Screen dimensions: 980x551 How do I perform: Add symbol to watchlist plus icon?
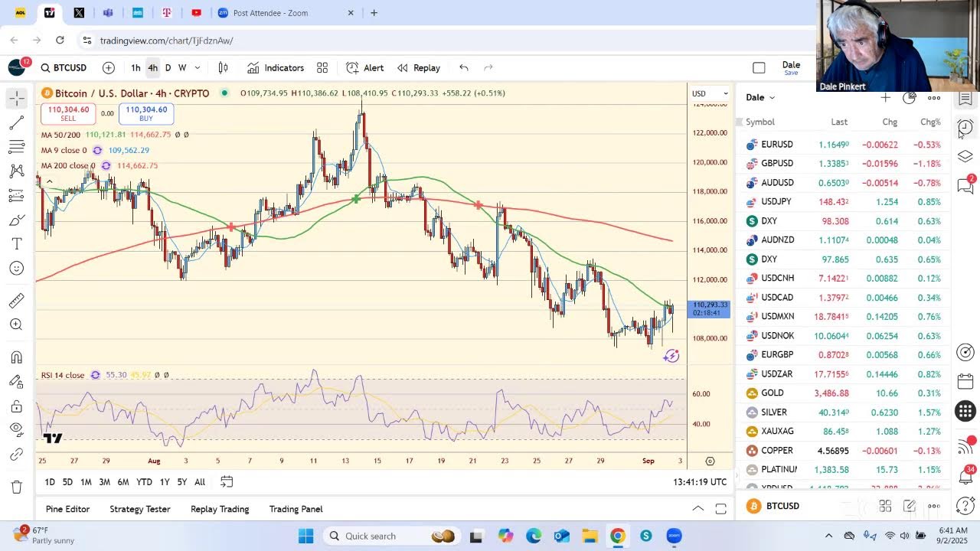pyautogui.click(x=885, y=97)
